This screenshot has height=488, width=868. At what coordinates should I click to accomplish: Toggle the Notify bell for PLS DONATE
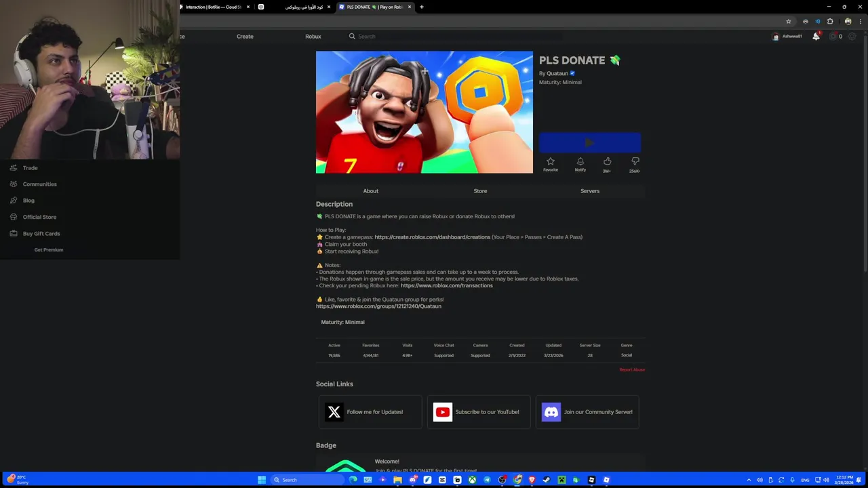point(580,161)
